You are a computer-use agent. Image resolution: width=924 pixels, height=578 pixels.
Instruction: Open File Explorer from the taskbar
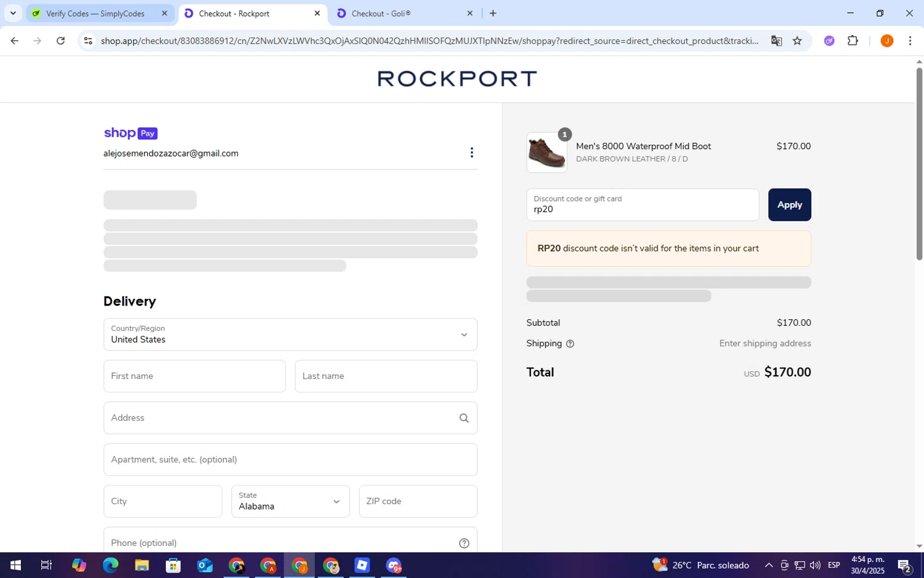click(x=142, y=565)
